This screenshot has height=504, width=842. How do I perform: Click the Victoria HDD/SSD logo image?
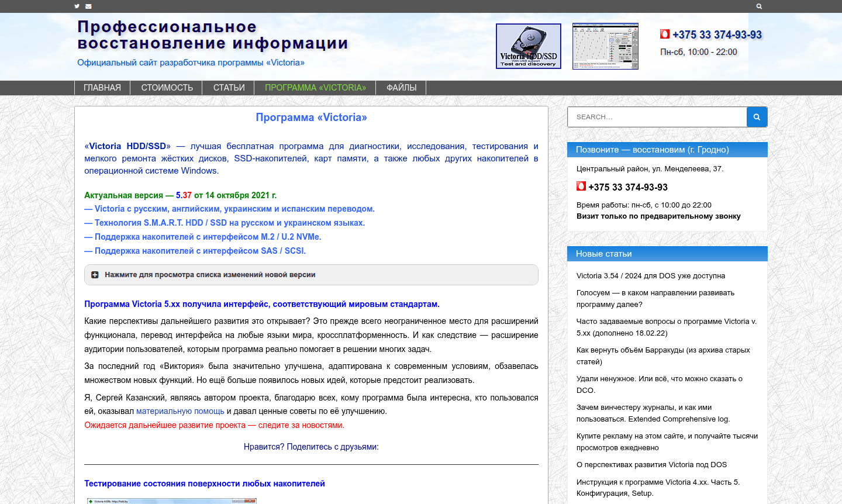(528, 46)
